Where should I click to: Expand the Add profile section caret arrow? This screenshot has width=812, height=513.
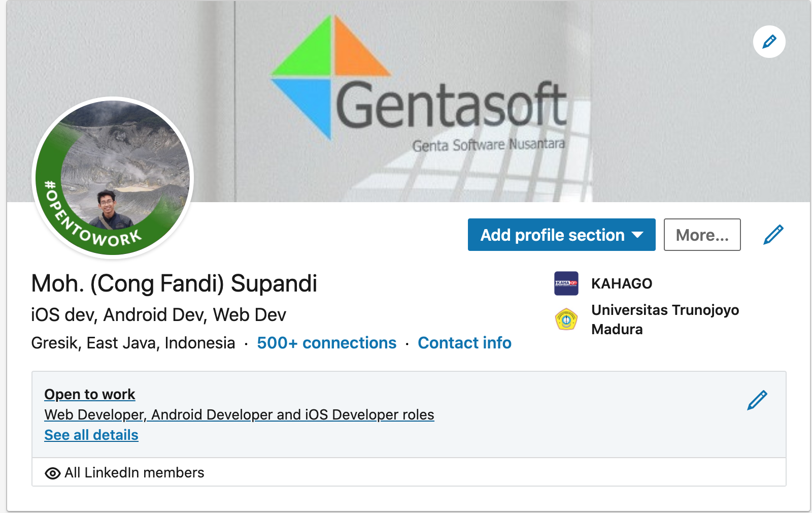coord(637,235)
